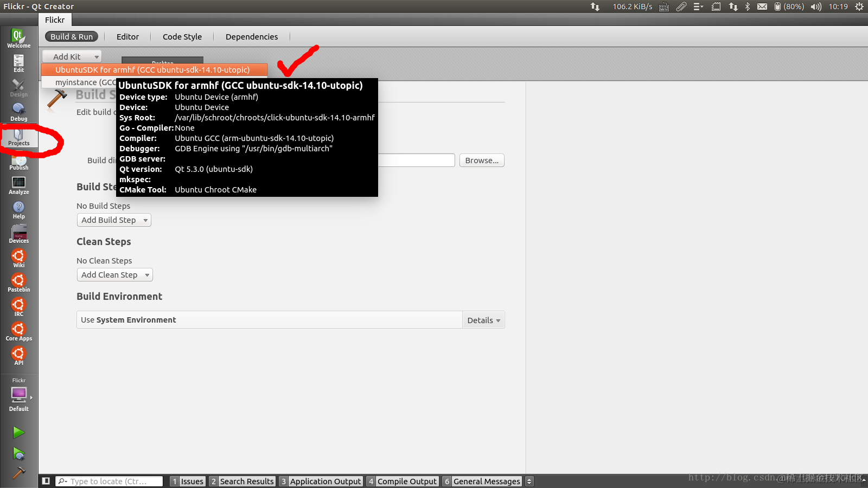Expand Build Environment Details
The height and width of the screenshot is (488, 868).
[x=483, y=320]
